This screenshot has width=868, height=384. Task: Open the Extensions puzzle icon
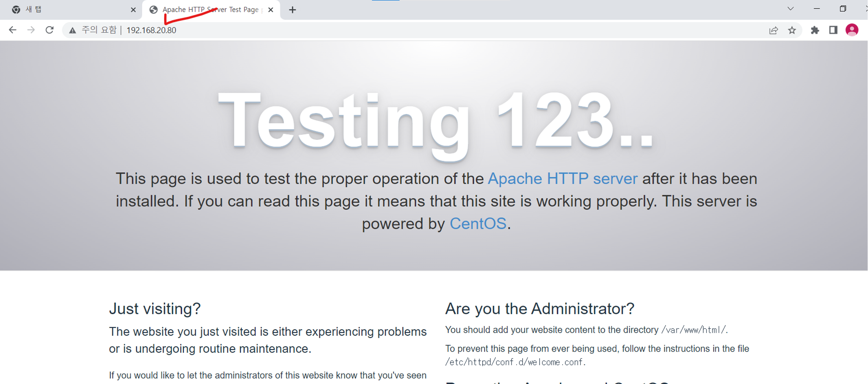point(815,30)
